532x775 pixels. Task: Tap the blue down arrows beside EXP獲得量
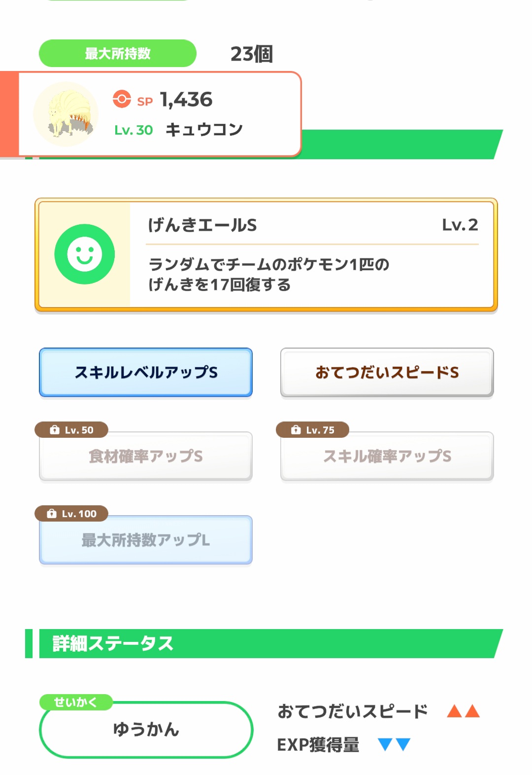click(394, 744)
